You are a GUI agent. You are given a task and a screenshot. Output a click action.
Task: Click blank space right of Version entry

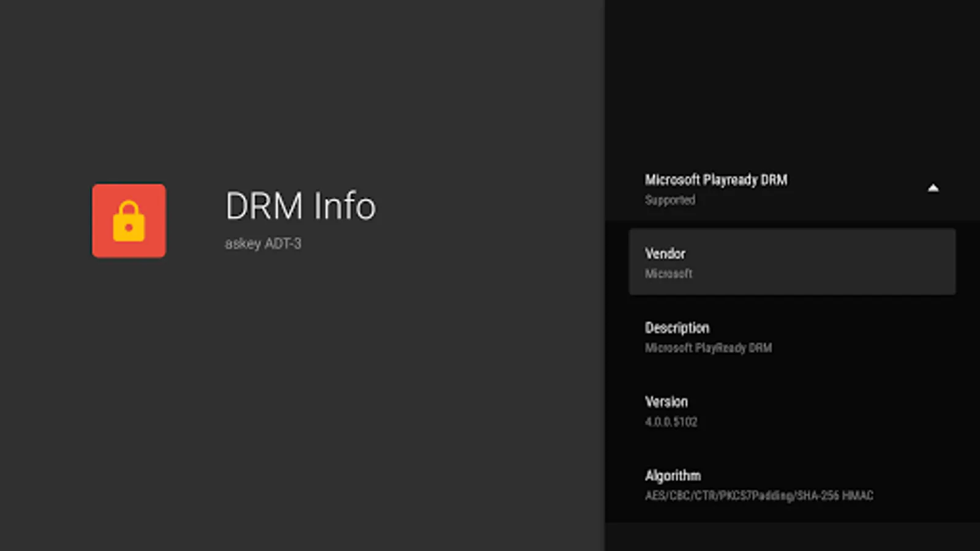(x=858, y=411)
